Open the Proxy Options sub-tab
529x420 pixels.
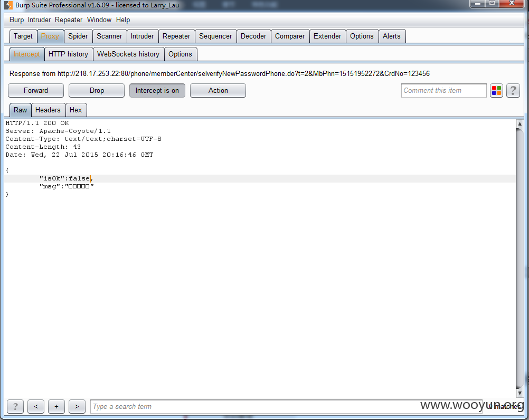tap(180, 54)
